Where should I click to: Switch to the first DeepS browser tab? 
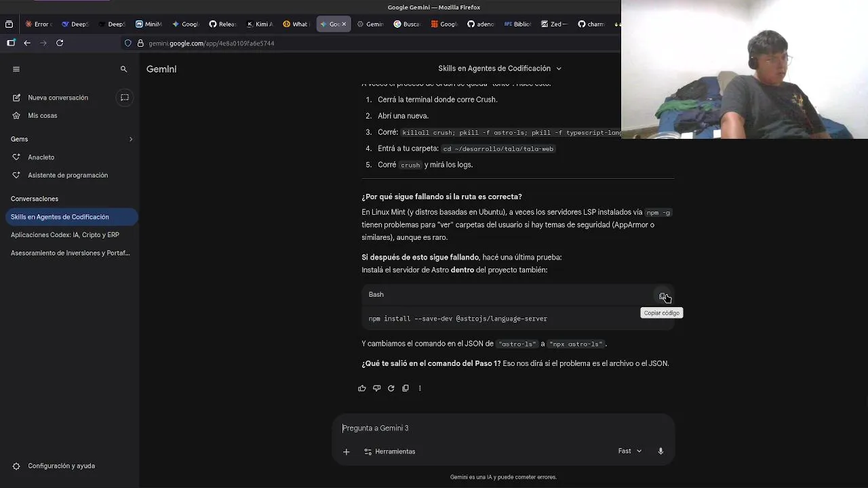pos(75,24)
